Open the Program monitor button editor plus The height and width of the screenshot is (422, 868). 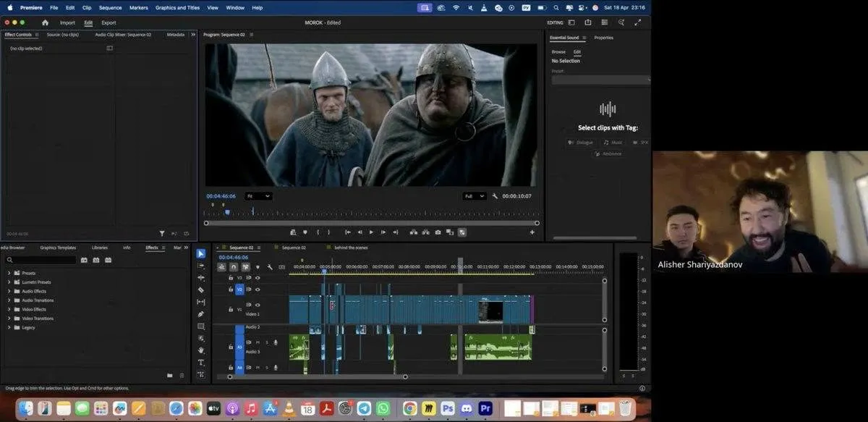click(x=532, y=232)
